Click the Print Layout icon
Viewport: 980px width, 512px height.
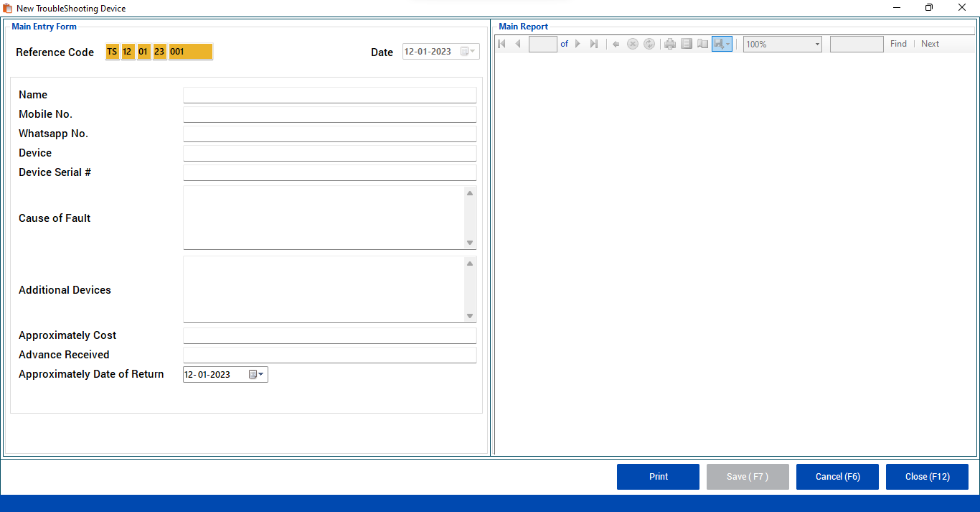click(x=687, y=44)
